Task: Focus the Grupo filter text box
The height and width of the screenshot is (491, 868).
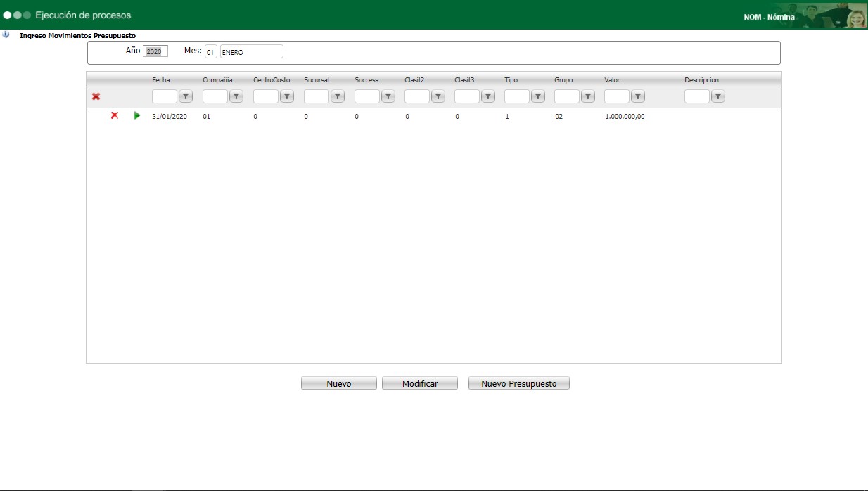Action: coord(567,96)
